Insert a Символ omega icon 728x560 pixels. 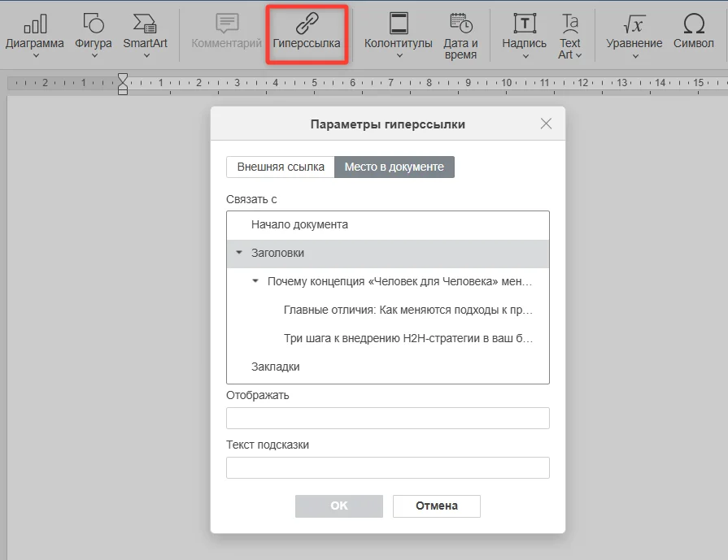point(694,24)
